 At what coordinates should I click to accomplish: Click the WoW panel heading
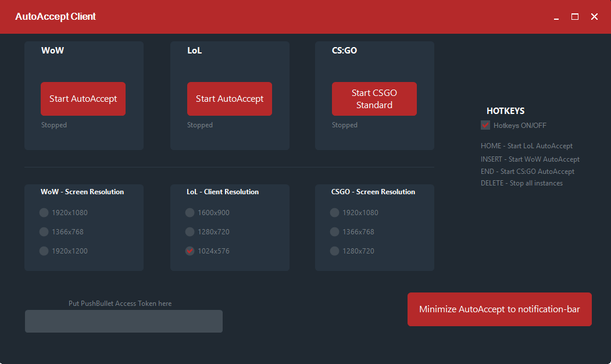[52, 50]
